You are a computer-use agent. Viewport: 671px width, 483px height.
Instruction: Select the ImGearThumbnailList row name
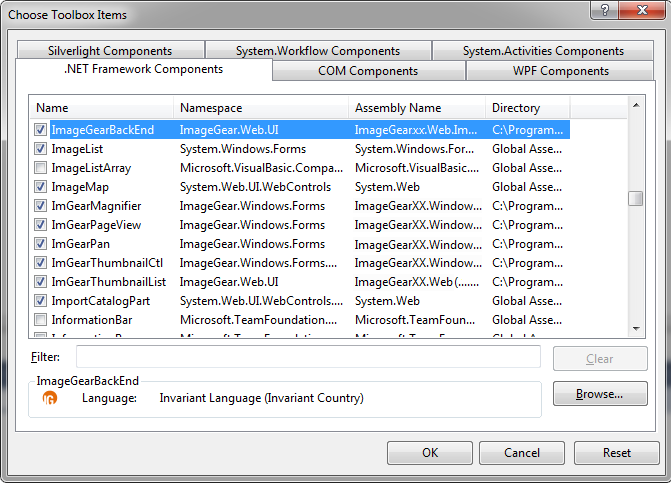pos(109,282)
